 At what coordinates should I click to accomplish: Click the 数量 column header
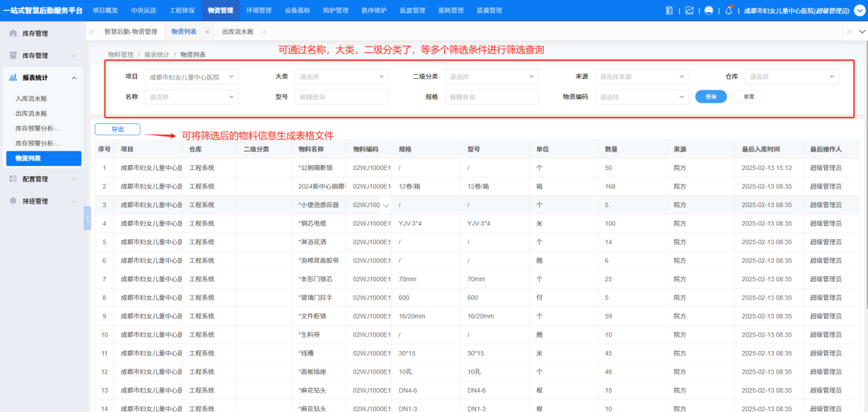(633, 149)
